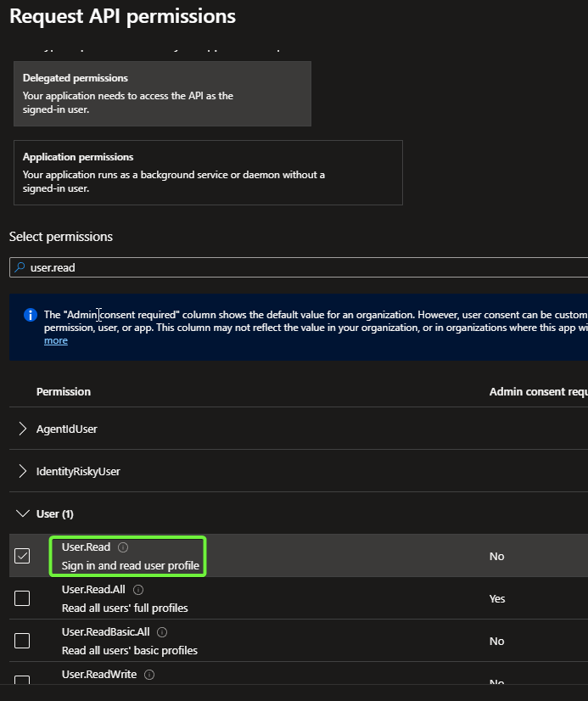This screenshot has width=588, height=701.
Task: Open the "more" link in the info banner
Action: 56,340
